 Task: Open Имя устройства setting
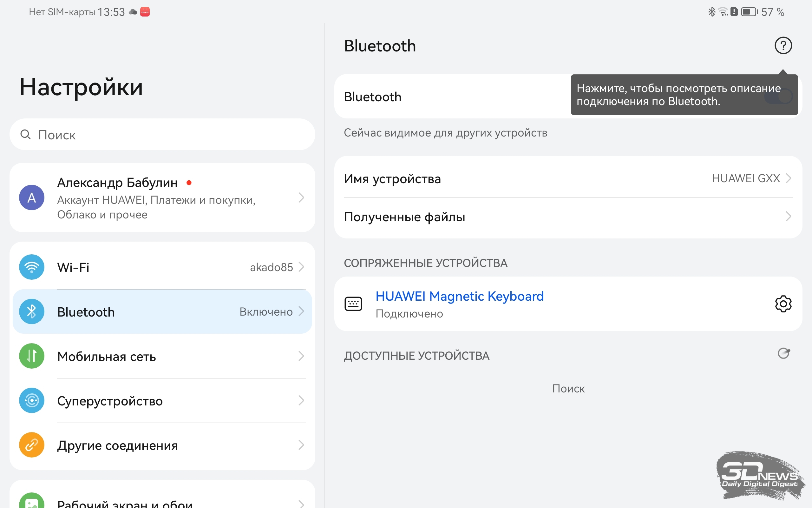pyautogui.click(x=568, y=178)
